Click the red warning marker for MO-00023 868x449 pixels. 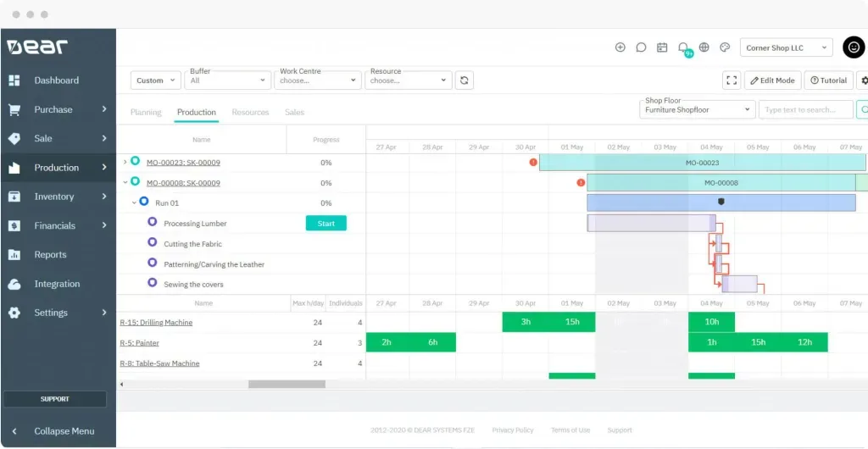[533, 162]
